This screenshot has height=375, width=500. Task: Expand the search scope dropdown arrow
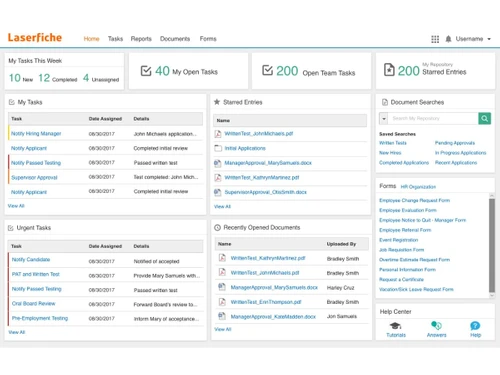pyautogui.click(x=384, y=118)
